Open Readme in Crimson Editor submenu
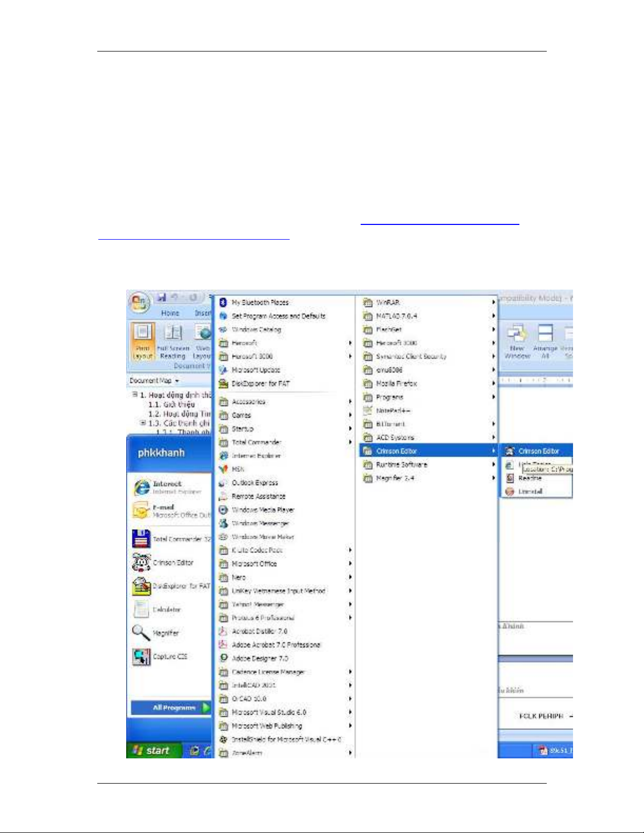644x833 pixels. click(524, 478)
